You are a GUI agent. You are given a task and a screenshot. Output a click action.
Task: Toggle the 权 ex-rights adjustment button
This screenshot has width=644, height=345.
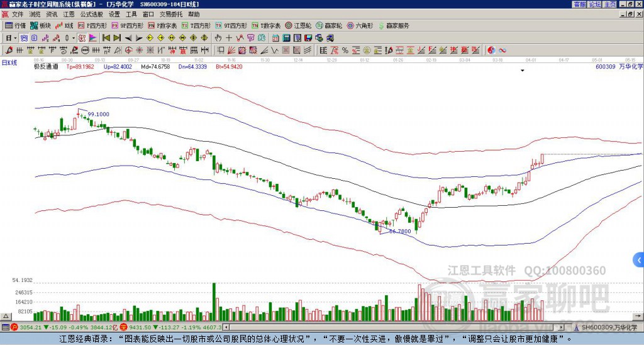82,38
